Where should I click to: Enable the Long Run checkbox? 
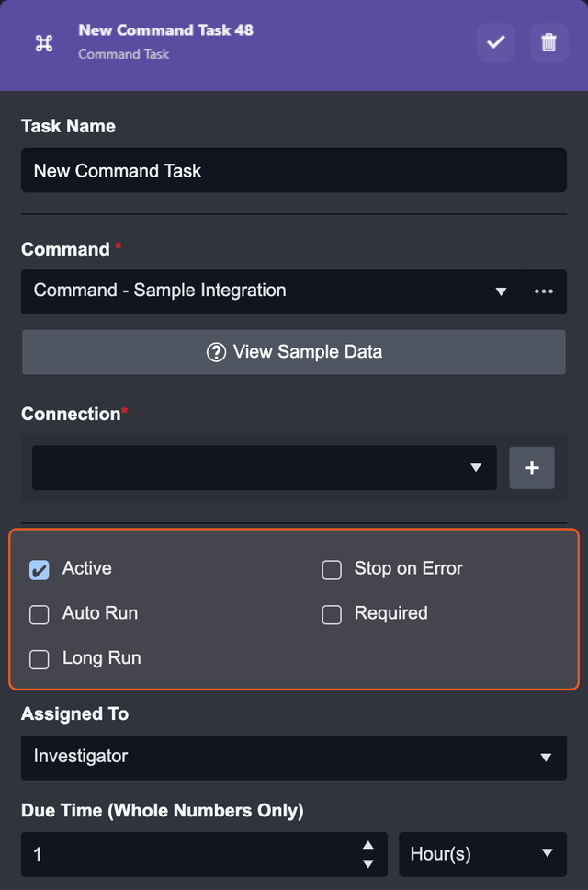40,659
